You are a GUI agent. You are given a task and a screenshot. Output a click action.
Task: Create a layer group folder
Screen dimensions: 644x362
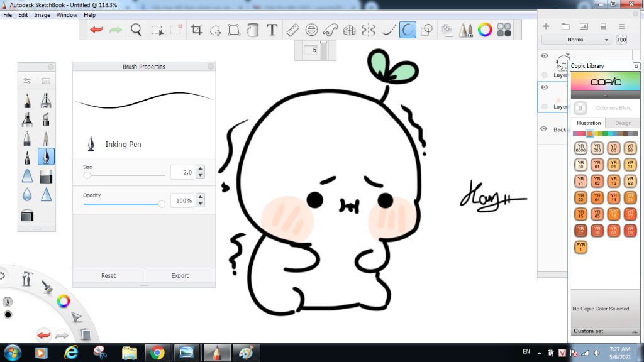[565, 26]
